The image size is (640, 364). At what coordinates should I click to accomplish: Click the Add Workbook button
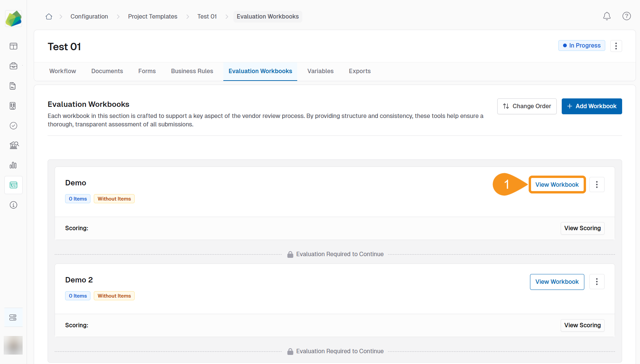(x=591, y=106)
